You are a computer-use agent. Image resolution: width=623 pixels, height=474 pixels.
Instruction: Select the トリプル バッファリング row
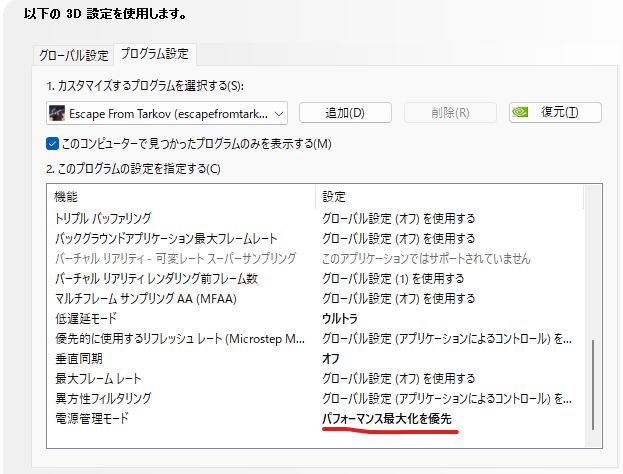tap(116, 218)
